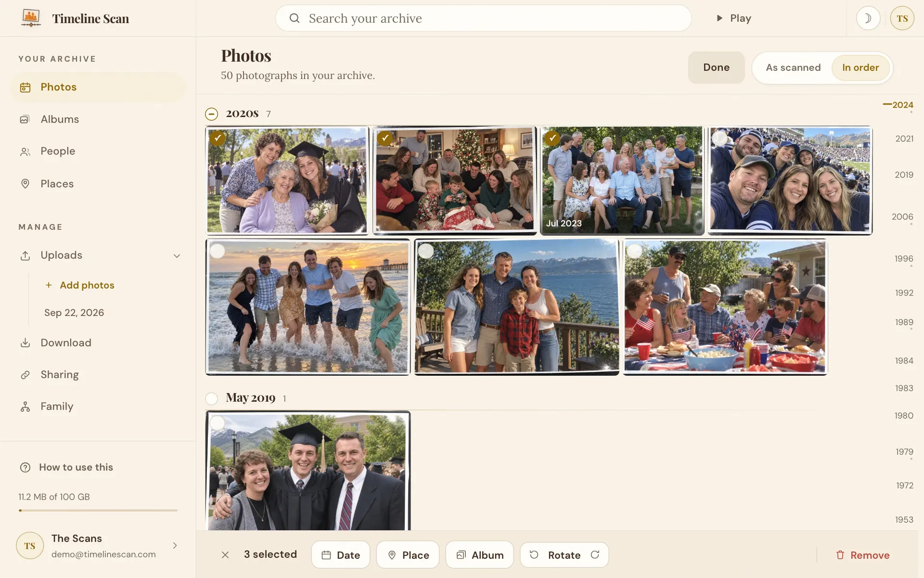924x578 pixels.
Task: Open the Sep 22, 2026 upload
Action: pos(74,313)
